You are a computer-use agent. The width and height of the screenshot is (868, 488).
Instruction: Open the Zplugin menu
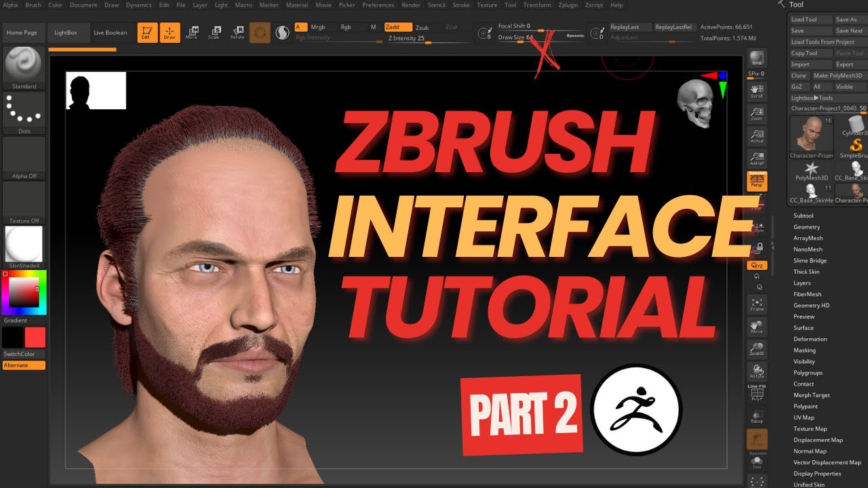click(568, 5)
